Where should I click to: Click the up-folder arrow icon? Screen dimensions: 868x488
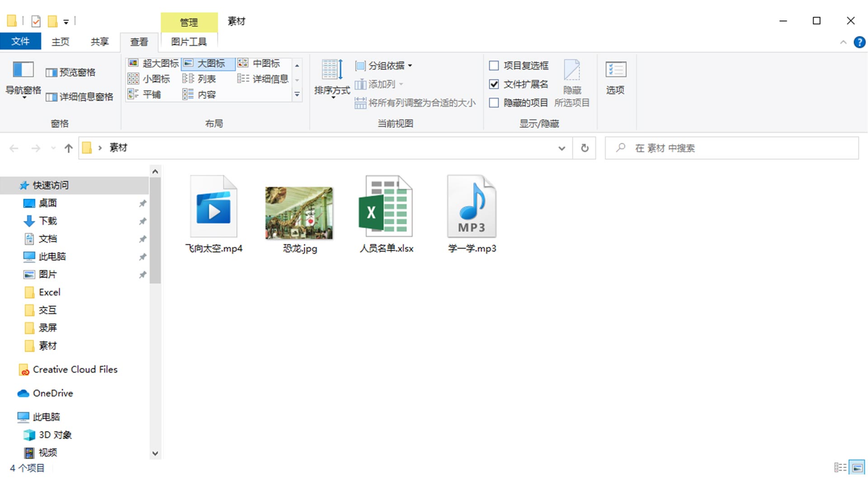tap(69, 148)
